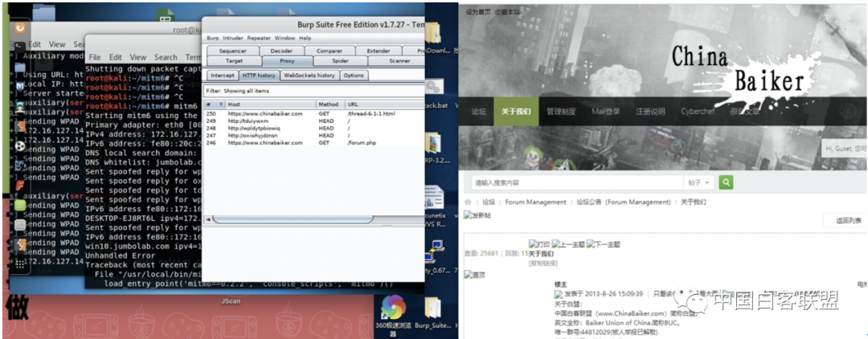
Task: Click the 返回列表 button
Action: pos(849,221)
